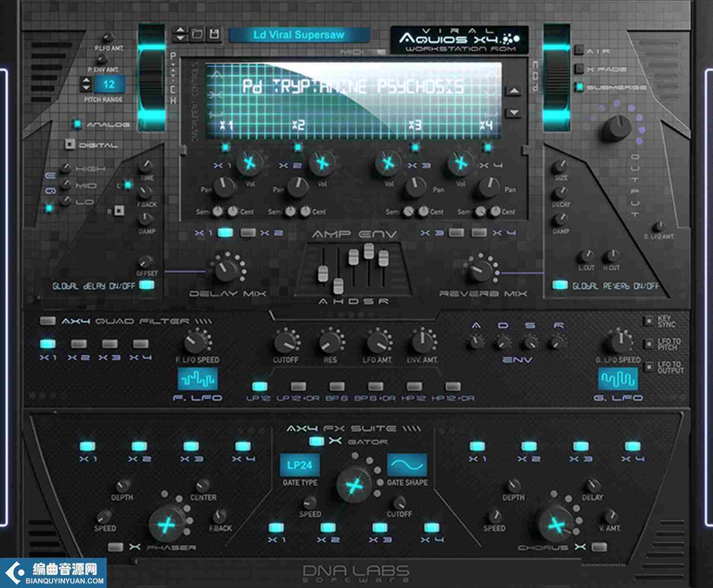The image size is (713, 588).
Task: Open the F. LFO waveform selector
Action: click(198, 378)
